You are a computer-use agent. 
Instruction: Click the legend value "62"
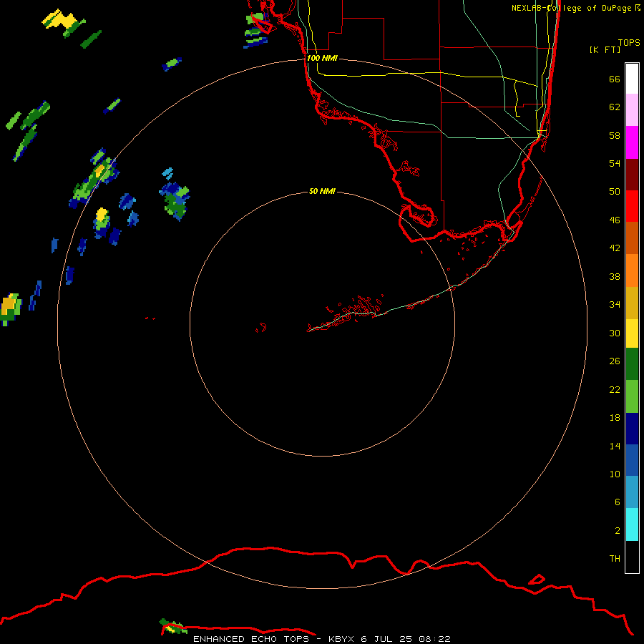click(x=615, y=107)
